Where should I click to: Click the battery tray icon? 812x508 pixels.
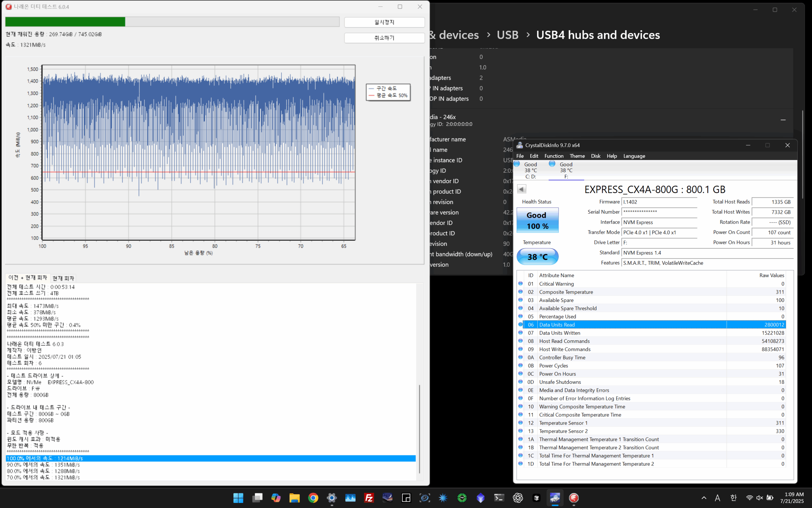click(x=770, y=498)
